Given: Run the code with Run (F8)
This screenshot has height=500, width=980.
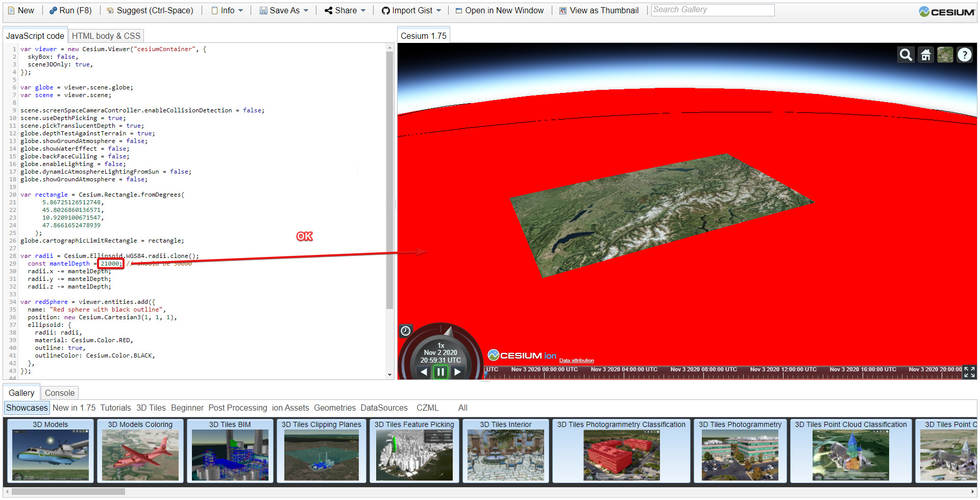Looking at the screenshot, I should [70, 10].
